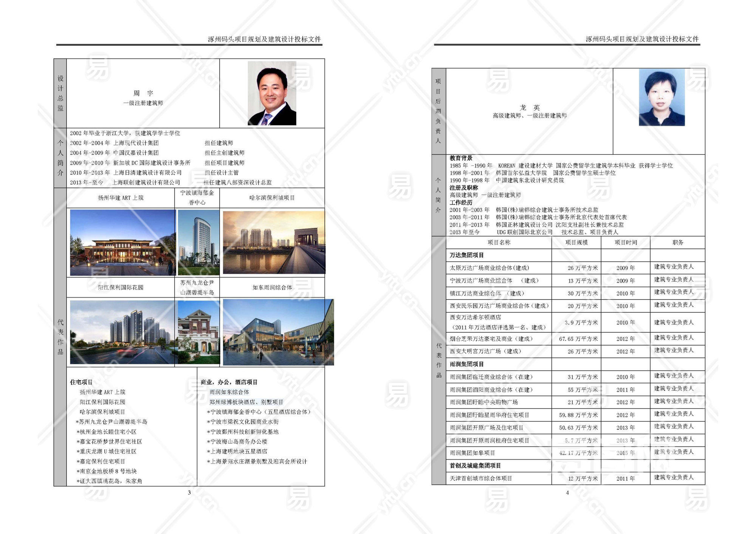Click 阳江保利国际花园 high-rise rendering image

122,332
